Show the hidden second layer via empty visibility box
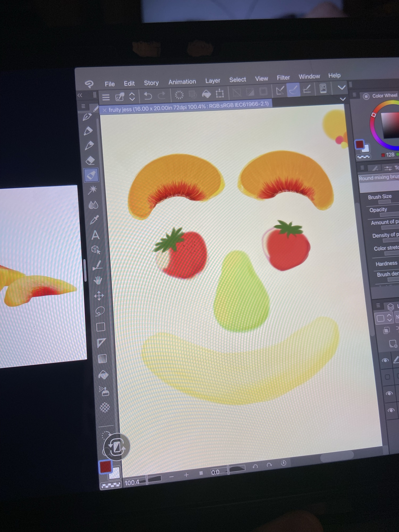The image size is (399, 532). [x=387, y=377]
